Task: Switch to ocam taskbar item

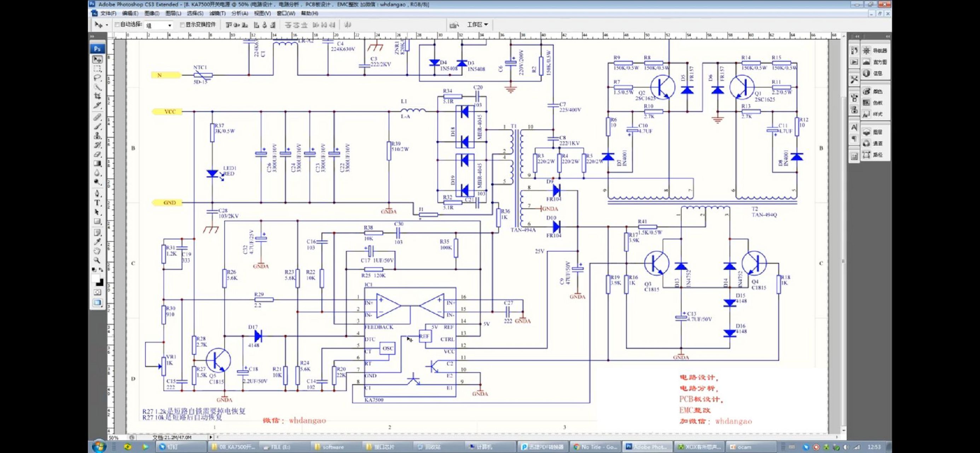Action: [x=750, y=447]
